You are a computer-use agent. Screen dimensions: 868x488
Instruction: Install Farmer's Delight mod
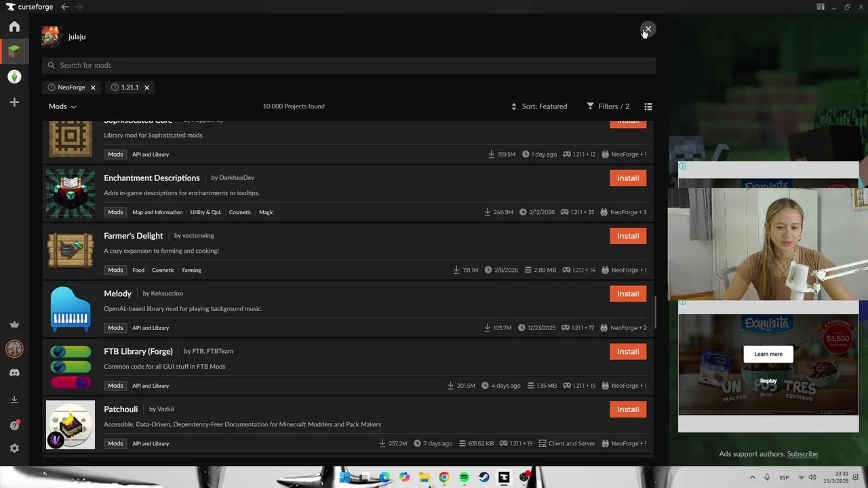tap(628, 236)
